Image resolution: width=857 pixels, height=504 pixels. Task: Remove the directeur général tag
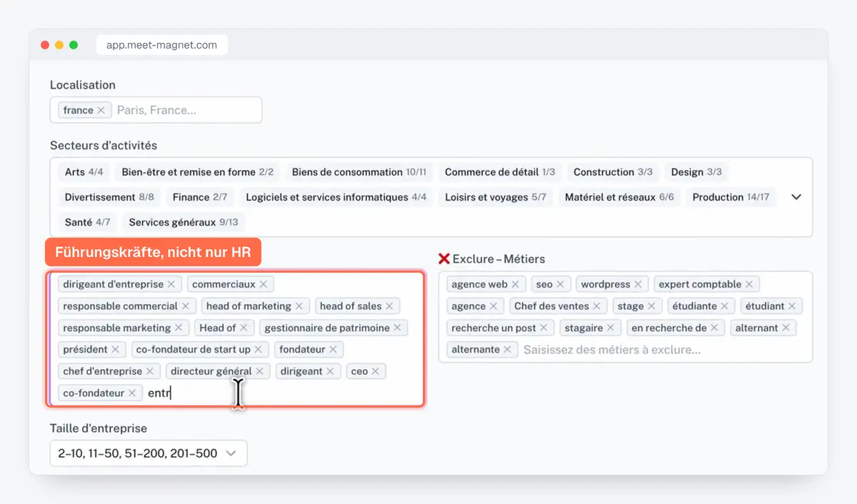click(260, 371)
